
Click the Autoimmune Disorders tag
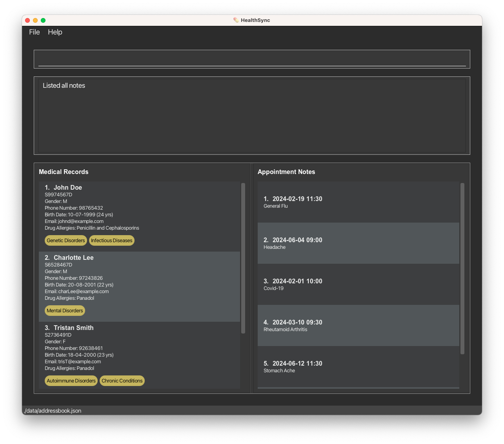[71, 381]
